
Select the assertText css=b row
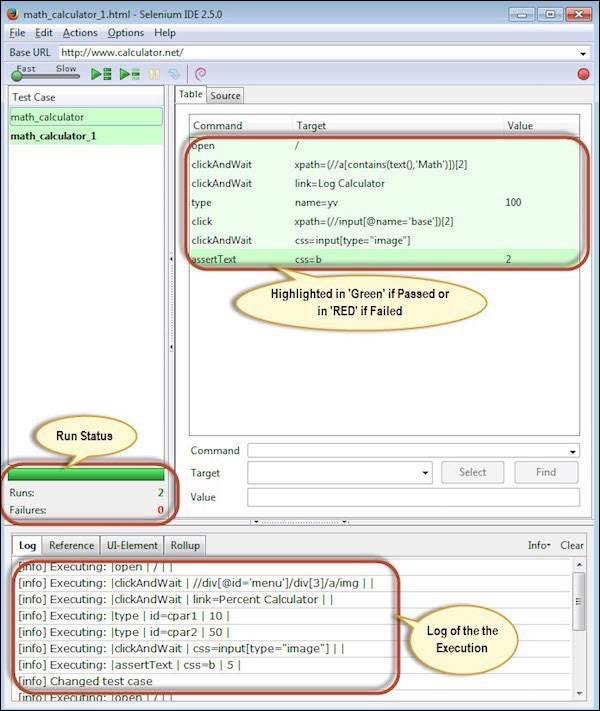385,259
